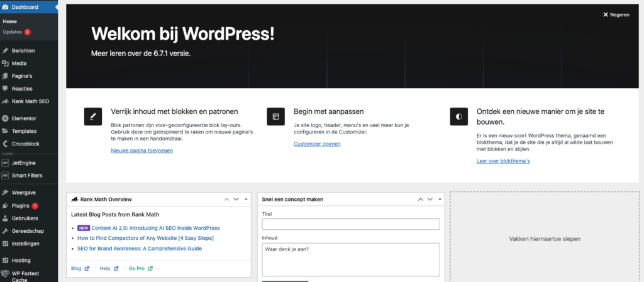Move Snel een concept maken widget down
The height and width of the screenshot is (282, 644).
pos(430,200)
